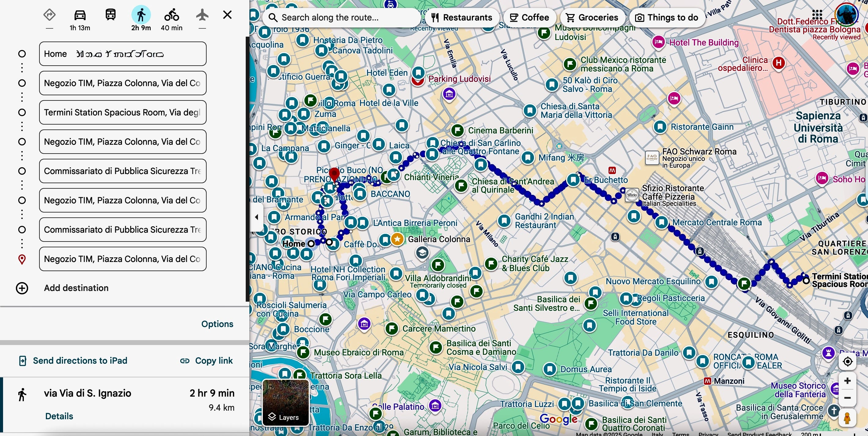Send directions to iPad
Screen dimensions: 868x436
tap(73, 361)
